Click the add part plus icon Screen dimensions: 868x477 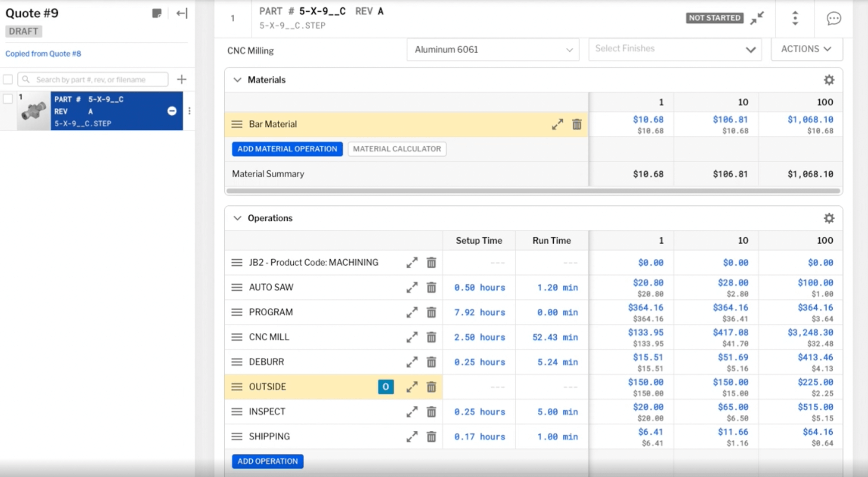click(182, 79)
